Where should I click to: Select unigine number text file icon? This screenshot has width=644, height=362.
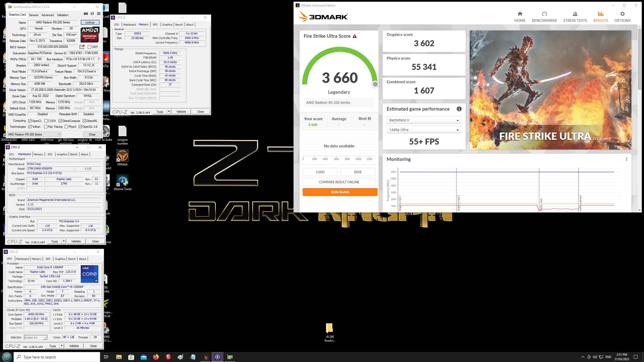[x=123, y=135]
